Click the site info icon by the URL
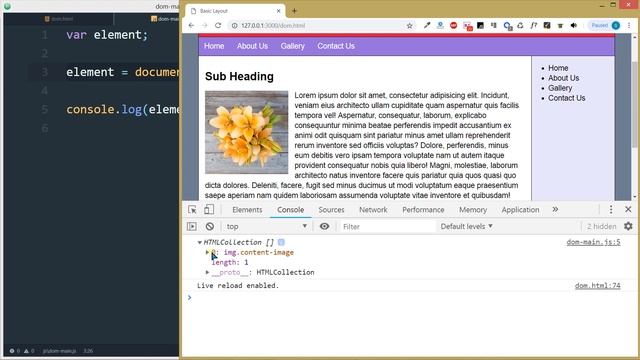This screenshot has width=640, height=360. 235,26
